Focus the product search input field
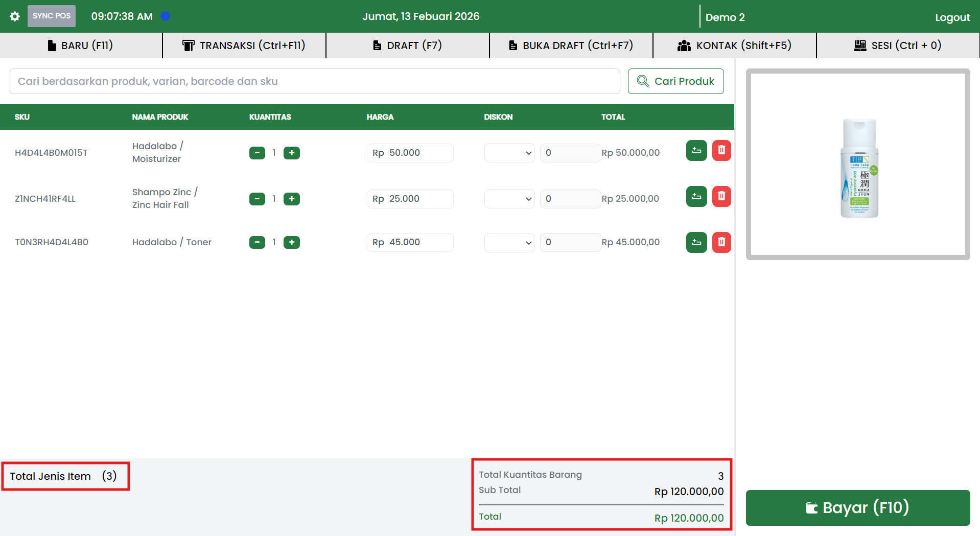The width and height of the screenshot is (980, 536). 314,81
